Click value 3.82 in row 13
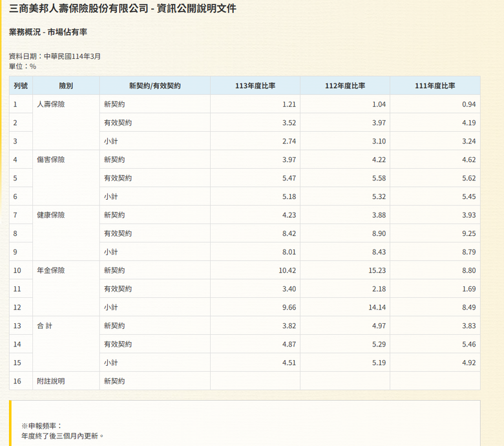Screen dimensions: 504x446 pos(289,326)
